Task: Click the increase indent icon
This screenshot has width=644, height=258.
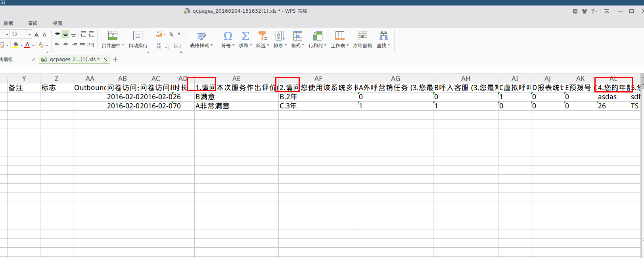Action: click(91, 35)
